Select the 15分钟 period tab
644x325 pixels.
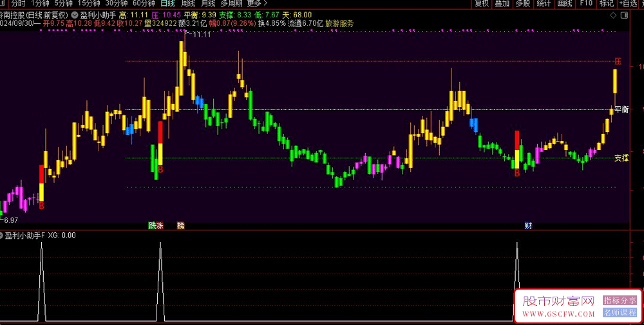[x=89, y=4]
